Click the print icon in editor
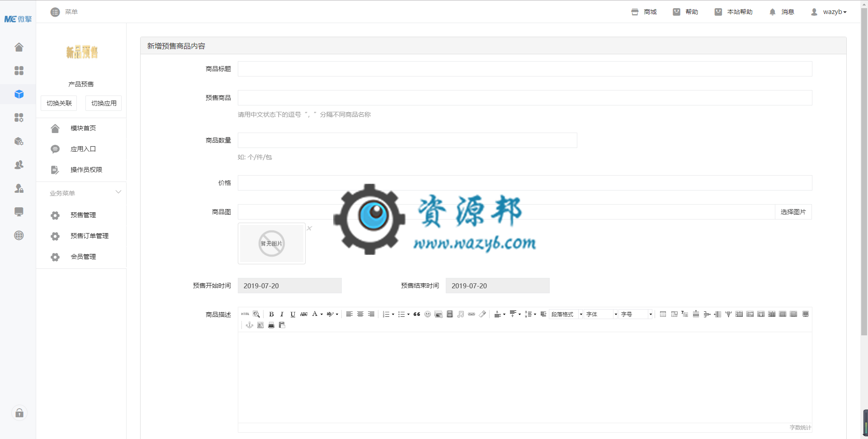The height and width of the screenshot is (439, 868). point(271,325)
